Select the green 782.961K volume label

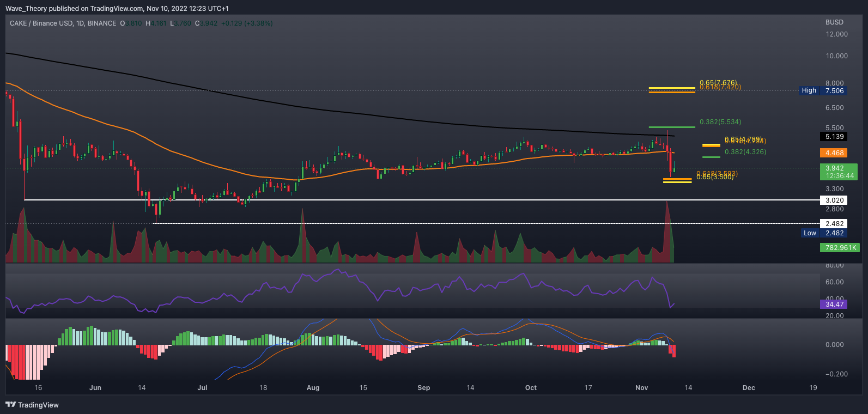pos(840,248)
